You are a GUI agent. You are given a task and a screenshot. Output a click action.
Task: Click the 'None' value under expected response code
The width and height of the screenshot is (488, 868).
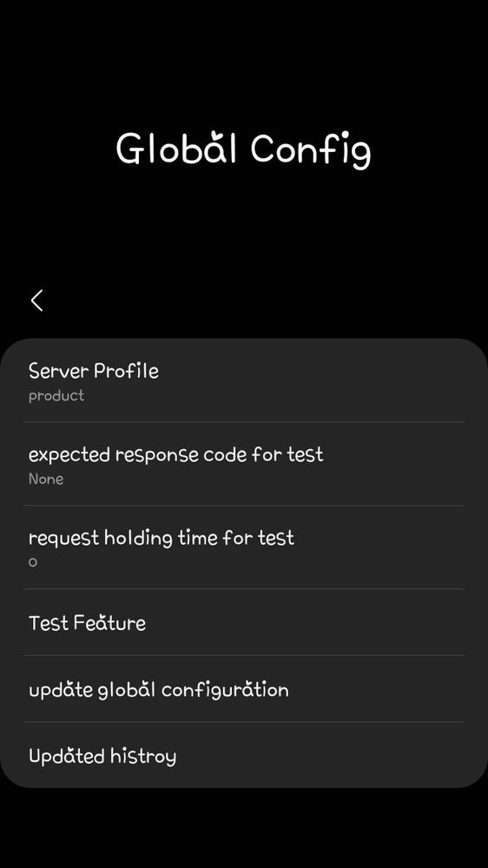tap(46, 479)
